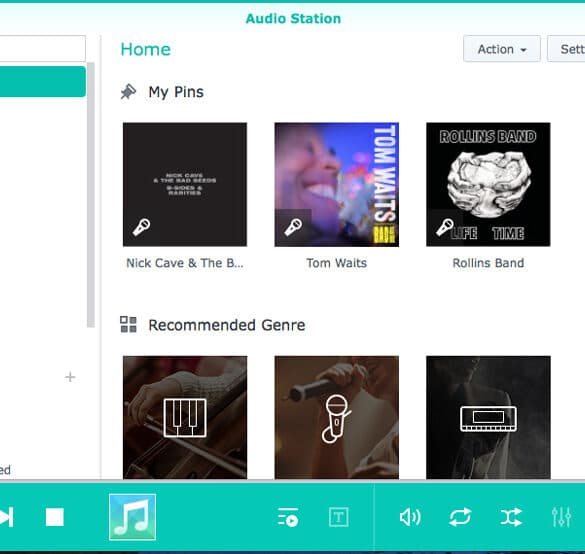
Task: Select the highlighted teal sidebar item
Action: (43, 82)
